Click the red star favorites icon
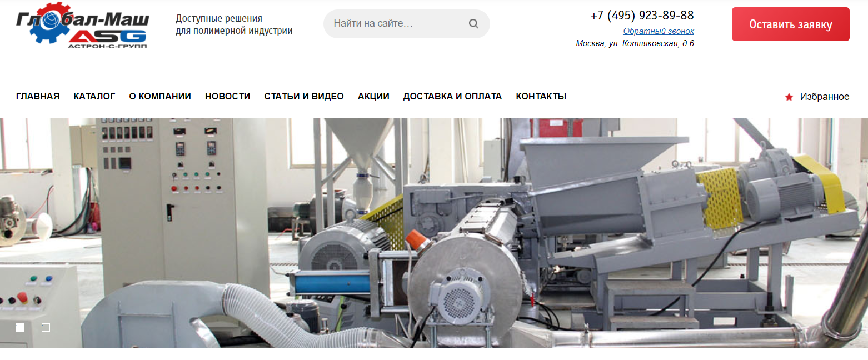This screenshot has width=868, height=360. click(789, 97)
